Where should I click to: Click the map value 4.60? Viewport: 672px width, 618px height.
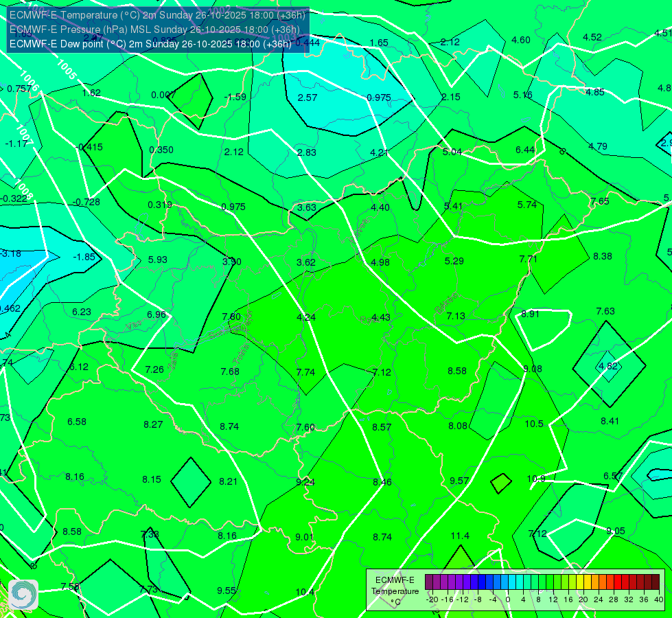(521, 40)
